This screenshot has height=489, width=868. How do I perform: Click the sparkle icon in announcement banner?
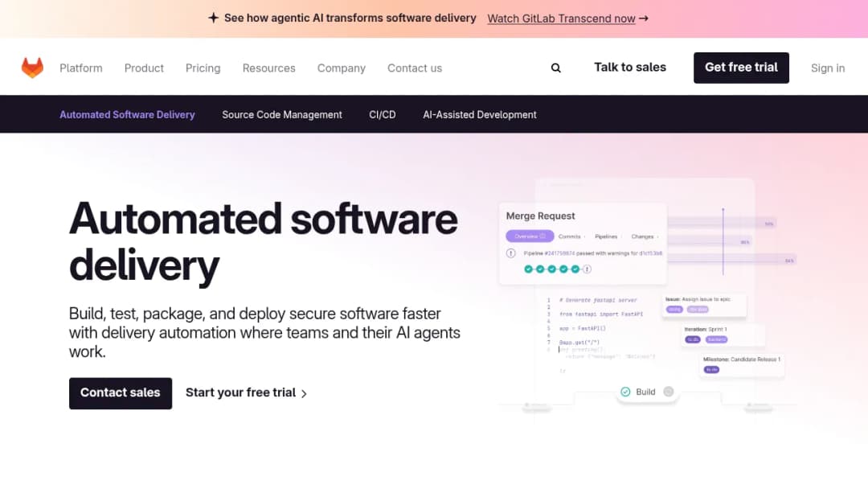pos(213,18)
